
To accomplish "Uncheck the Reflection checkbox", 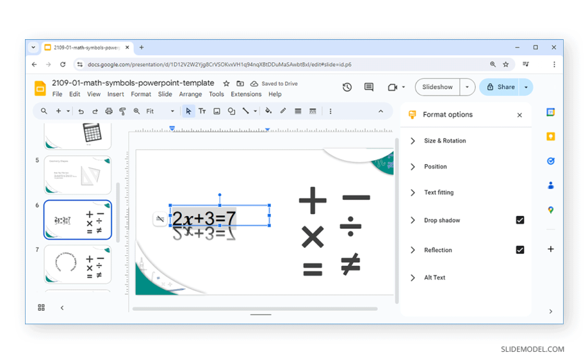I will tap(520, 250).
